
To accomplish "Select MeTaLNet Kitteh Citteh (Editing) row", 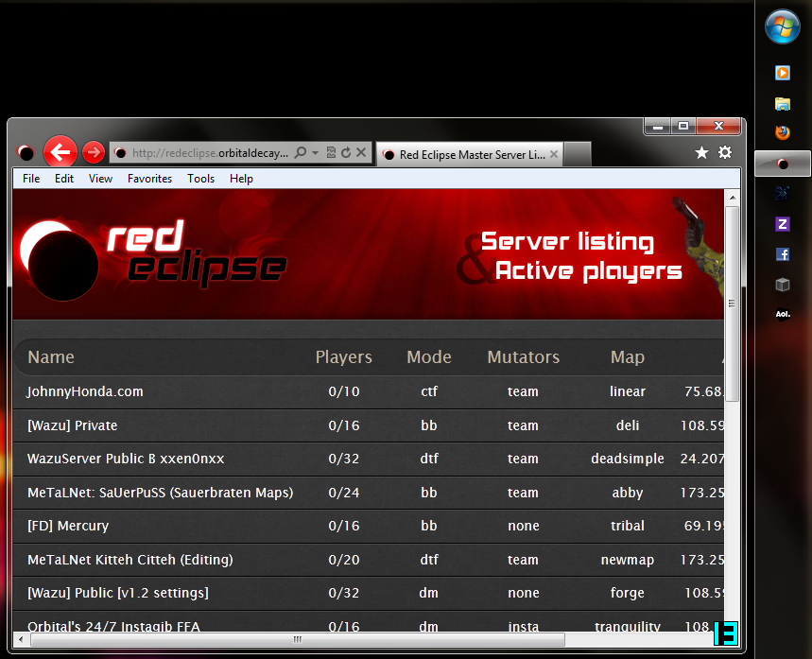I will (x=369, y=560).
